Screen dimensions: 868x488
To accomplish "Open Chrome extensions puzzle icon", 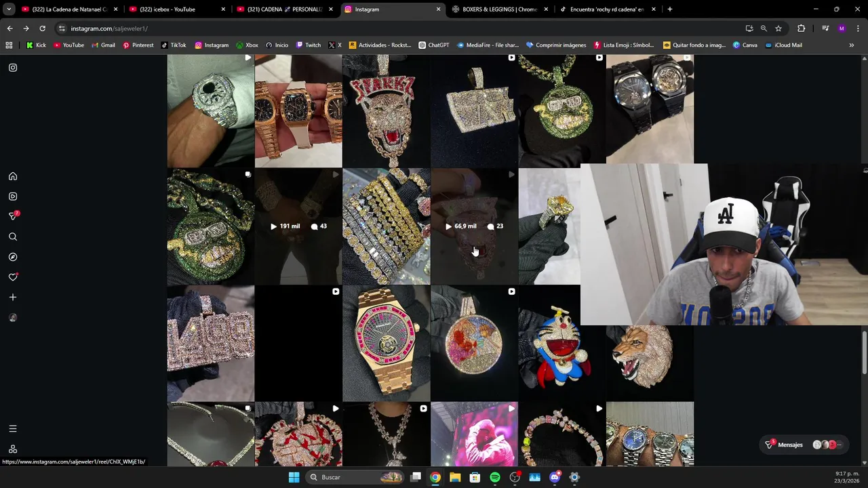I will coord(802,28).
